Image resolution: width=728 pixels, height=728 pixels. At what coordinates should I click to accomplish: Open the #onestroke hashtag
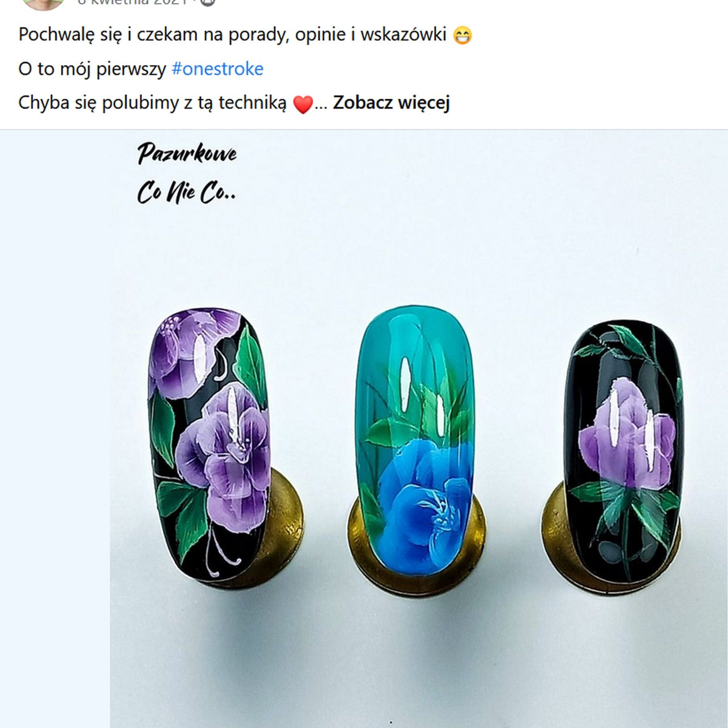pos(217,69)
